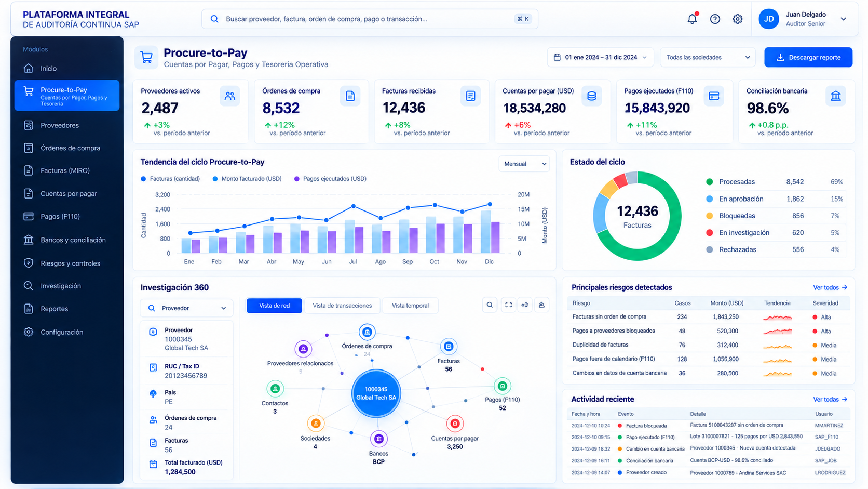Focus the global search field
This screenshot has width=868, height=489.
click(x=370, y=19)
